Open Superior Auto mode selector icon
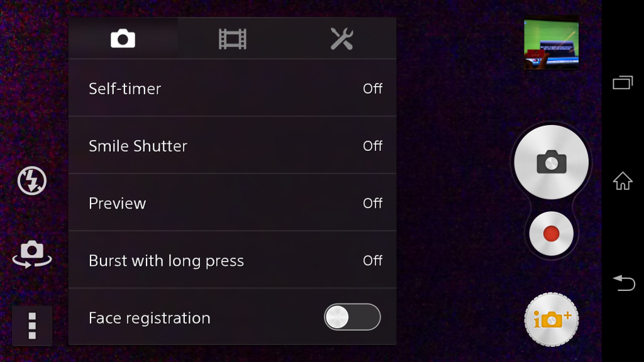 click(551, 319)
